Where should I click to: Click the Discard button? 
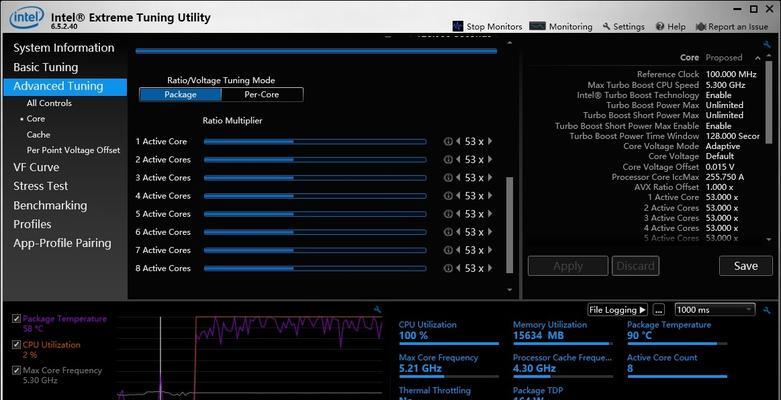pos(636,266)
